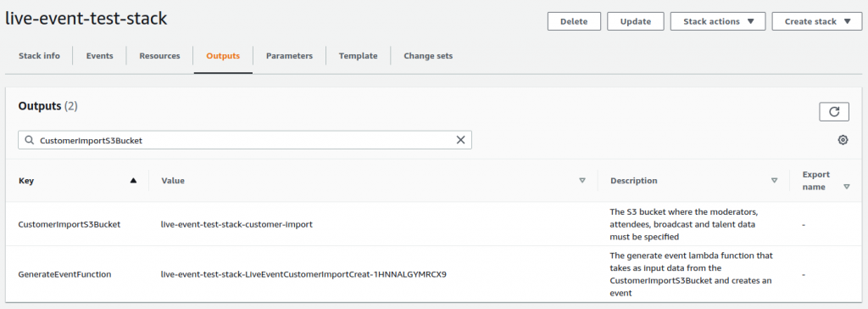The width and height of the screenshot is (868, 309).
Task: Select the CustomerImportS3Bucket key cell
Action: point(70,225)
